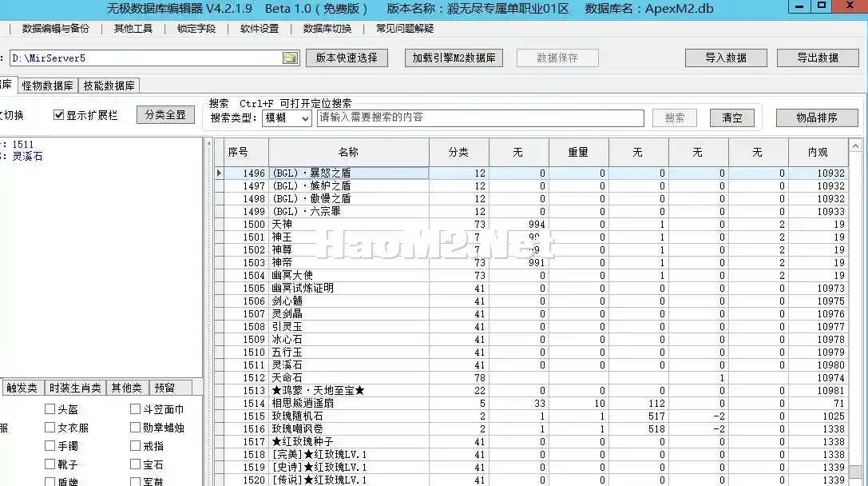Click 序号 cell 1508
Viewport: 868px width, 486px height.
tap(246, 326)
